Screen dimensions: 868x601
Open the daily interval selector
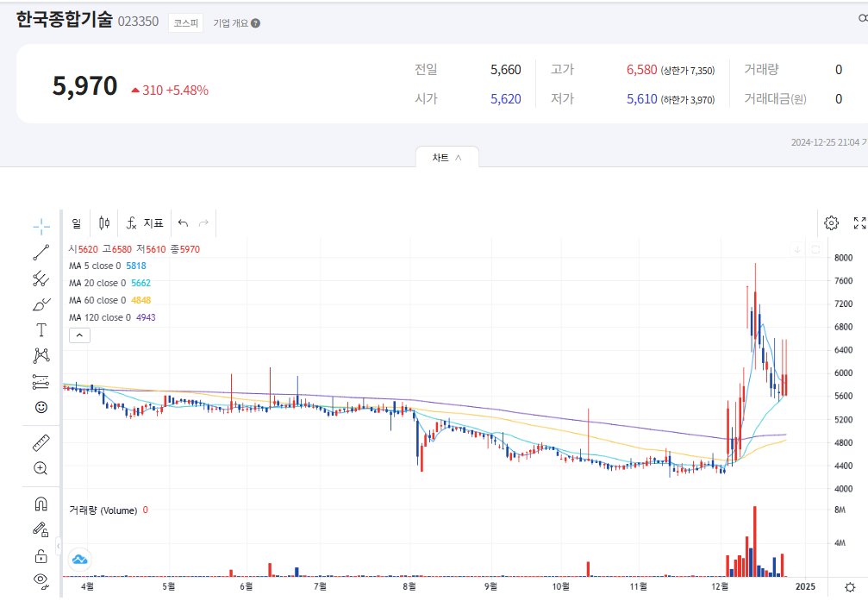tap(77, 223)
